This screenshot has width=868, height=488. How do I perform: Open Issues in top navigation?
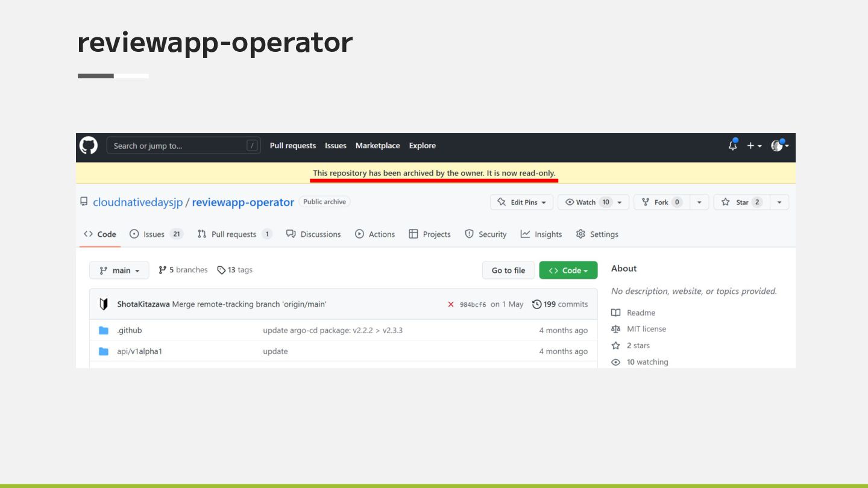[336, 146]
